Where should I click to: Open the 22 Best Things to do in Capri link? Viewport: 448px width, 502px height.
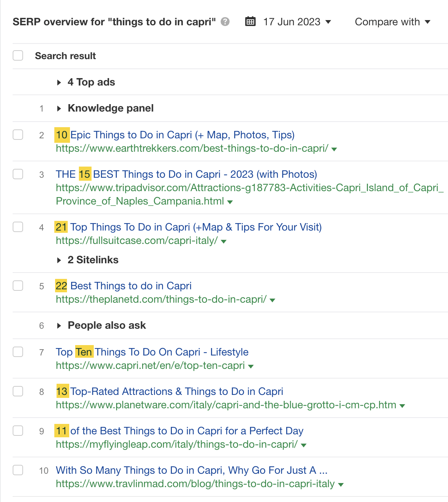tap(124, 286)
